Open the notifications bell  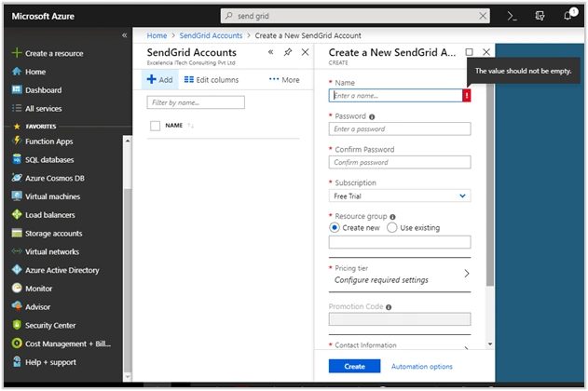[x=567, y=16]
